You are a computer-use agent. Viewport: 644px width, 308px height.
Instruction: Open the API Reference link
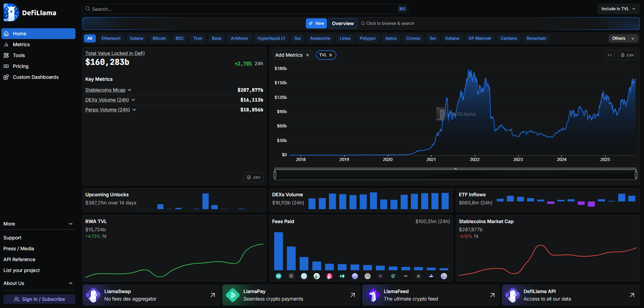(x=19, y=259)
